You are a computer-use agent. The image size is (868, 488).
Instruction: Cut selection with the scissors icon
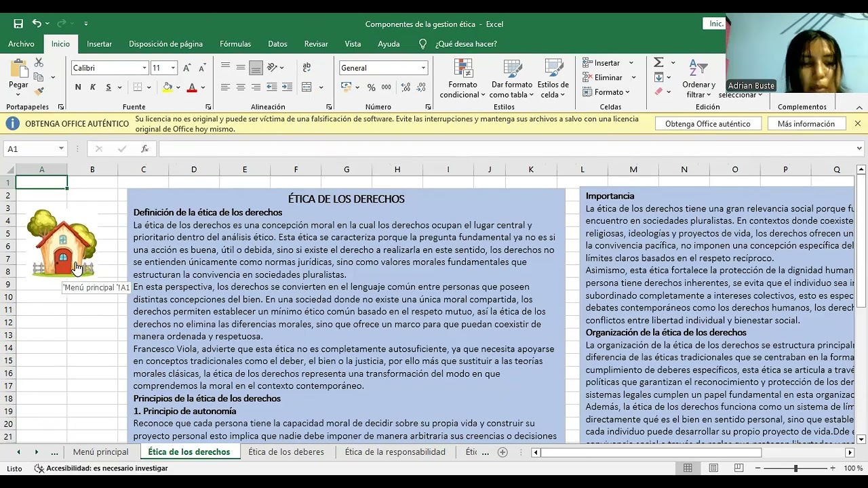(x=39, y=62)
